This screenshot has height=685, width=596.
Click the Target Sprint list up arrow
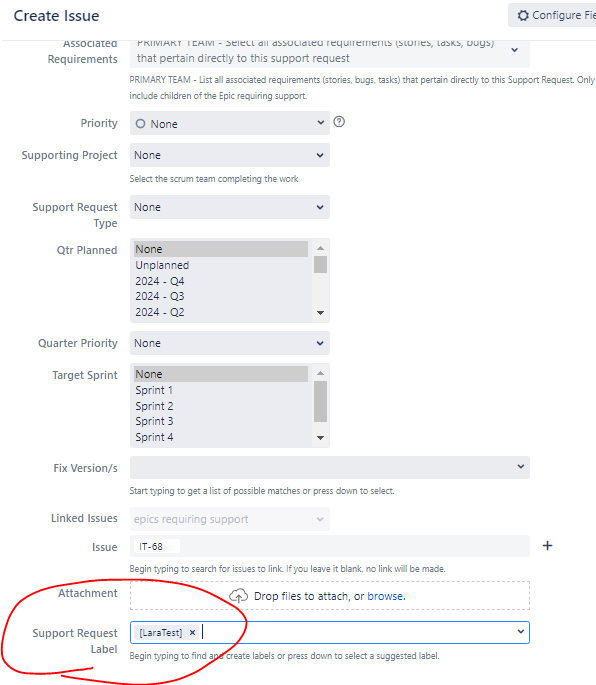pyautogui.click(x=320, y=373)
